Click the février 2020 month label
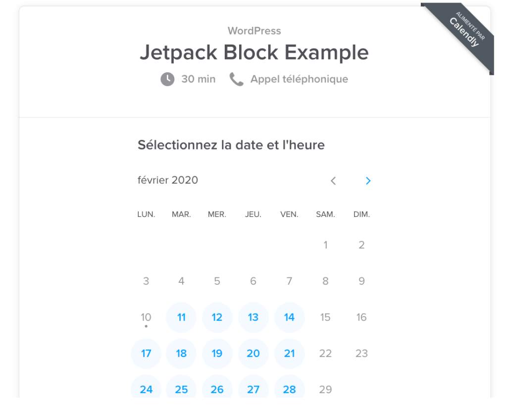The height and width of the screenshot is (420, 507). [x=168, y=180]
